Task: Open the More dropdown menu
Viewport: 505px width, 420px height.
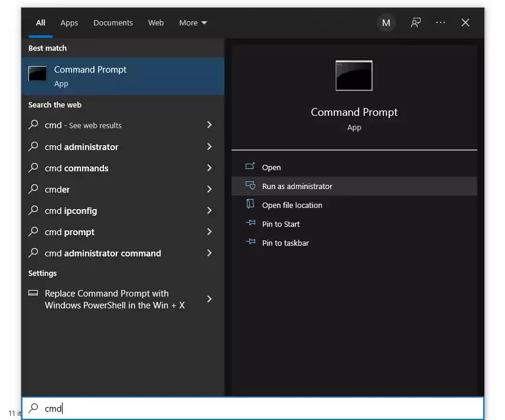Action: tap(193, 23)
